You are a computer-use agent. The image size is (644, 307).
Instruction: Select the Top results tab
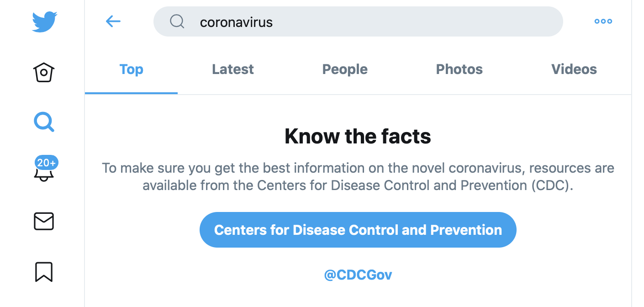point(131,69)
